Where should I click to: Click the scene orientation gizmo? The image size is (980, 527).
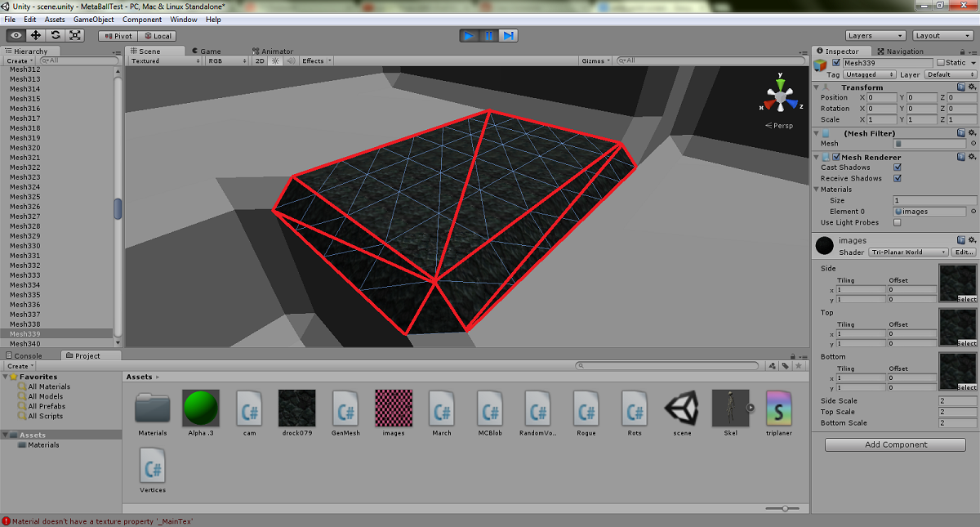(x=781, y=97)
